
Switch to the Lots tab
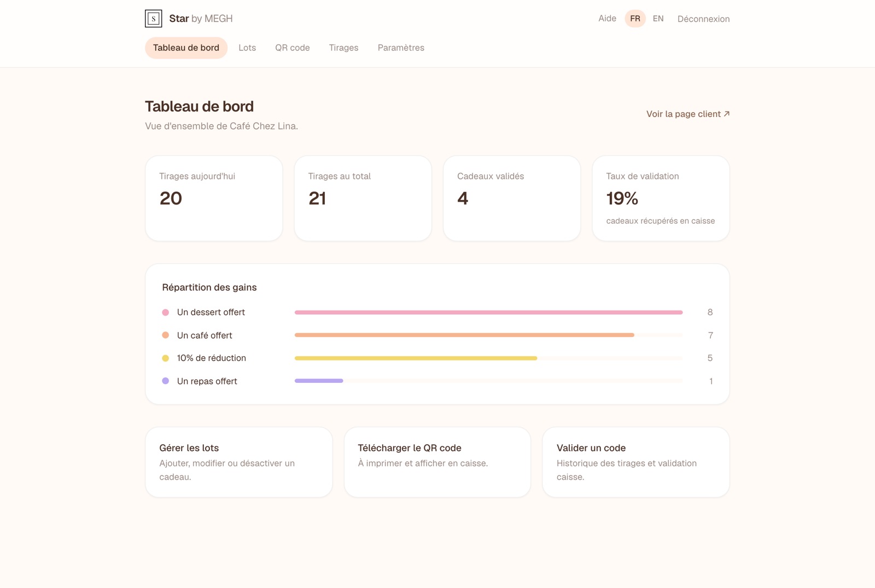(x=247, y=48)
